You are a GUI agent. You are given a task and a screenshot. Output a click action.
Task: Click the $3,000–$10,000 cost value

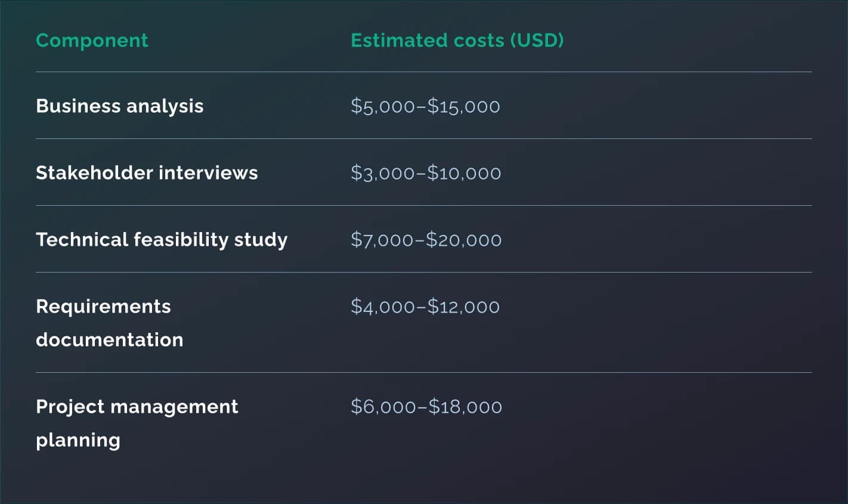pos(426,173)
